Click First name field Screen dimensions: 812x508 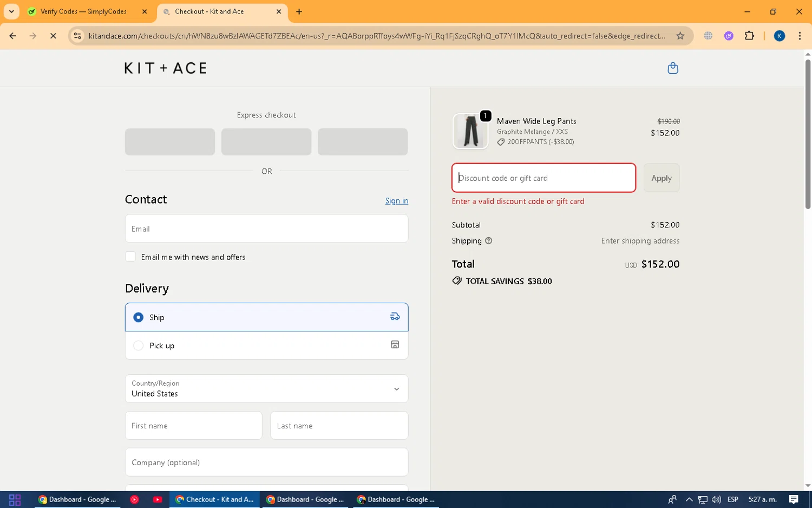pos(193,425)
